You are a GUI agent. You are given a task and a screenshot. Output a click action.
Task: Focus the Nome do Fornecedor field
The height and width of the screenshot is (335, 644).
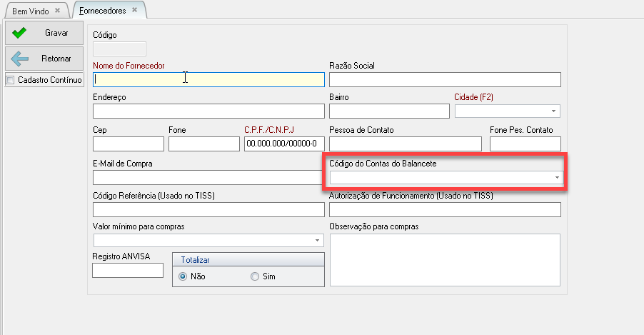click(x=208, y=79)
